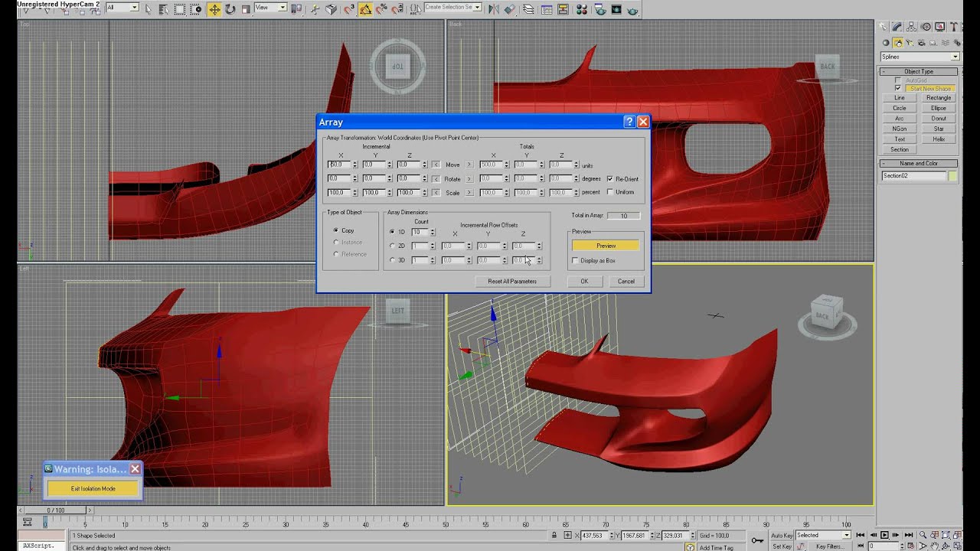Select the Shapes category icon

pos(898,43)
